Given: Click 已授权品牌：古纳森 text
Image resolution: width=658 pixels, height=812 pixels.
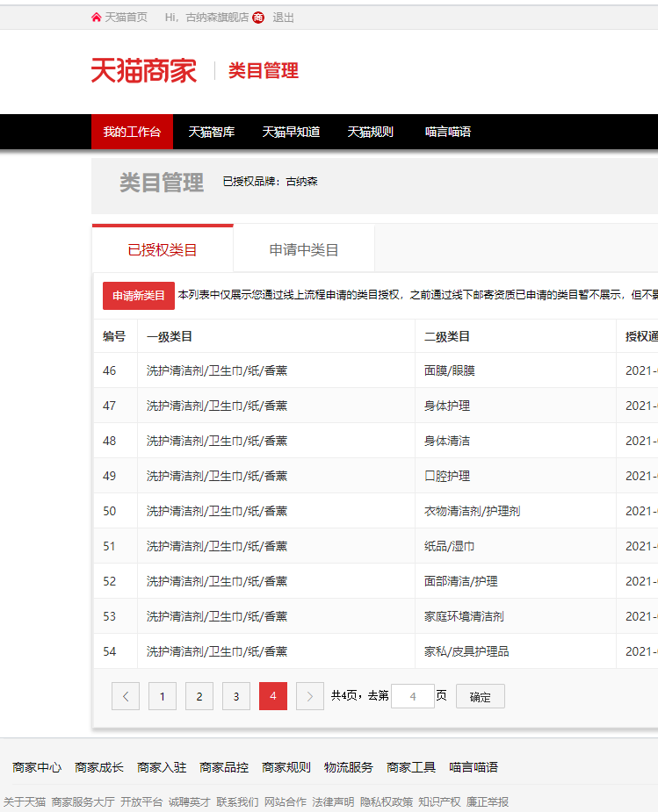Looking at the screenshot, I should [x=270, y=181].
